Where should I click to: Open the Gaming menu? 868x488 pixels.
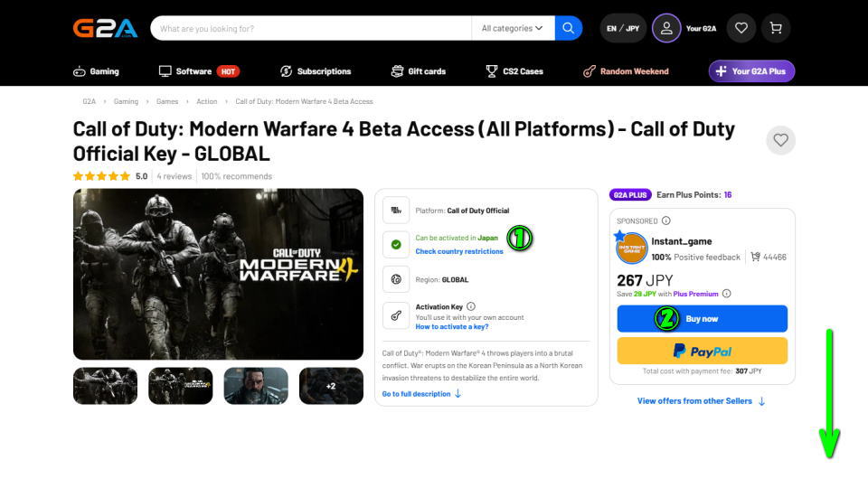[97, 71]
